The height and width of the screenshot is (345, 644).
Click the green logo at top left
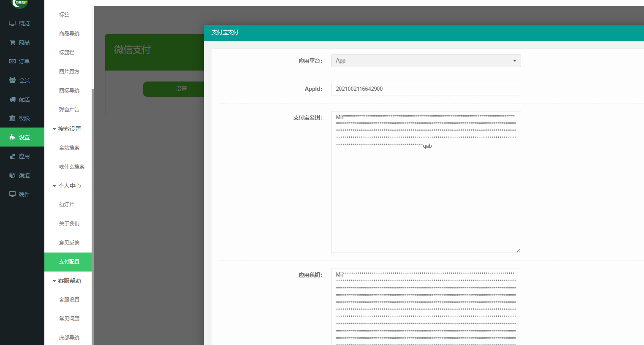click(x=20, y=3)
